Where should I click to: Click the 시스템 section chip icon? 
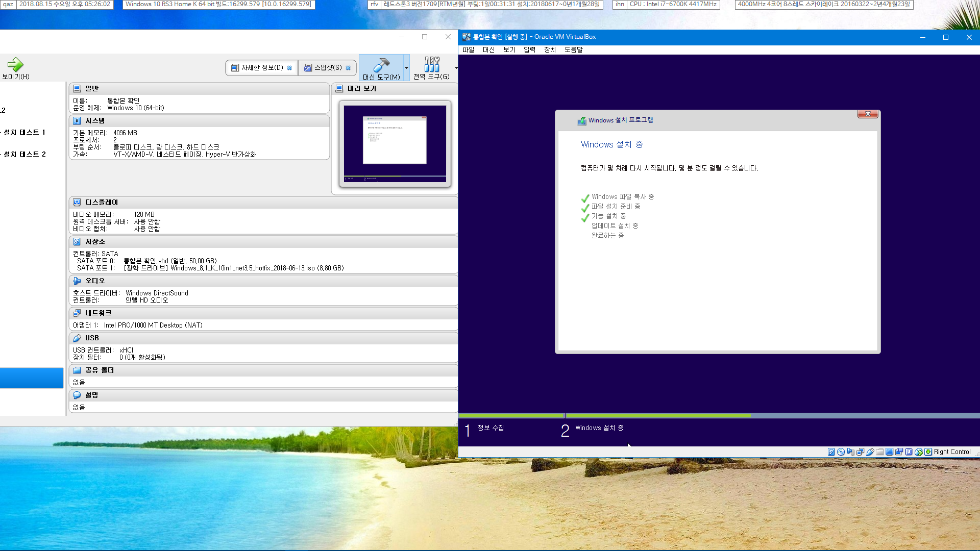(x=77, y=121)
